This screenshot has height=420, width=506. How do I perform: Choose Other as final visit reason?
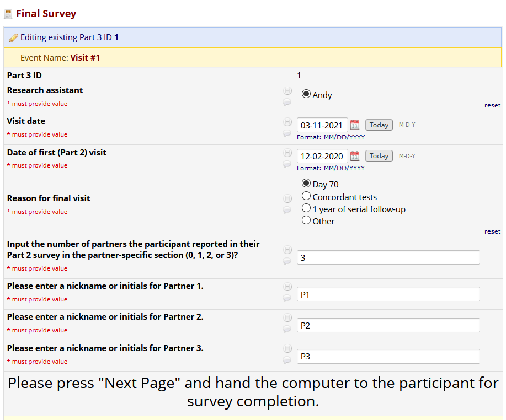(x=306, y=220)
